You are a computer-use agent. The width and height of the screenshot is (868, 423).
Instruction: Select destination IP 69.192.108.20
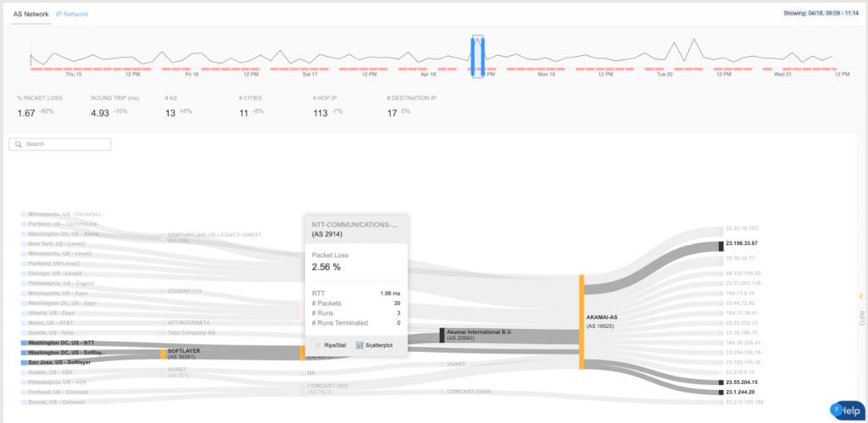coord(743,273)
